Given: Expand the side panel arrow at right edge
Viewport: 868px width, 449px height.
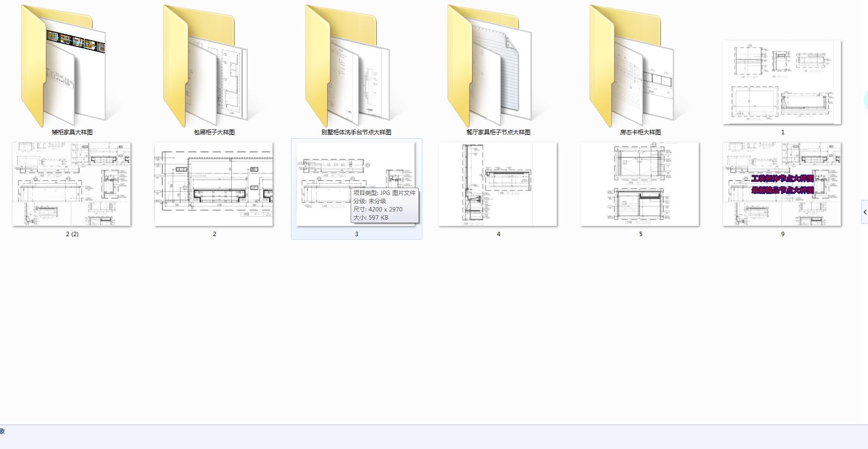Looking at the screenshot, I should pos(865,212).
